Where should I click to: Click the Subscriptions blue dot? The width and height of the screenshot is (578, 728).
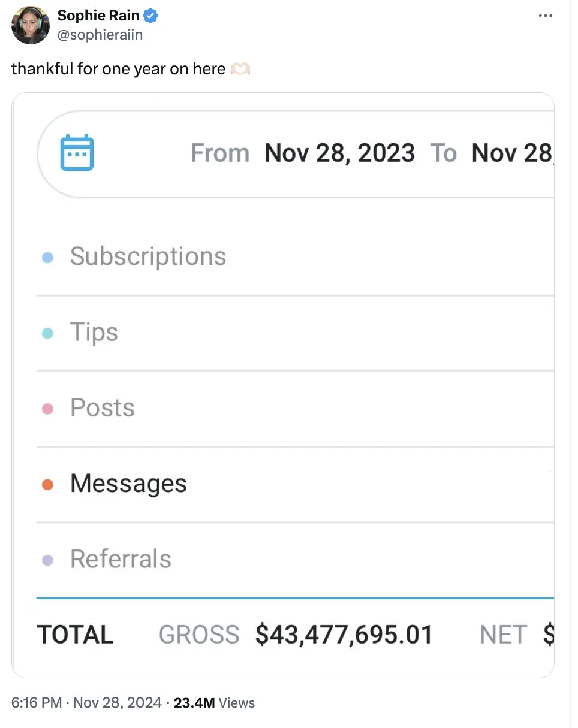[x=48, y=257]
